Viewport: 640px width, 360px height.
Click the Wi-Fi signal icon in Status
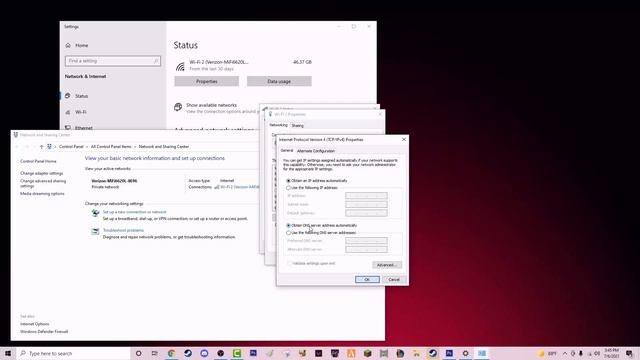click(180, 66)
